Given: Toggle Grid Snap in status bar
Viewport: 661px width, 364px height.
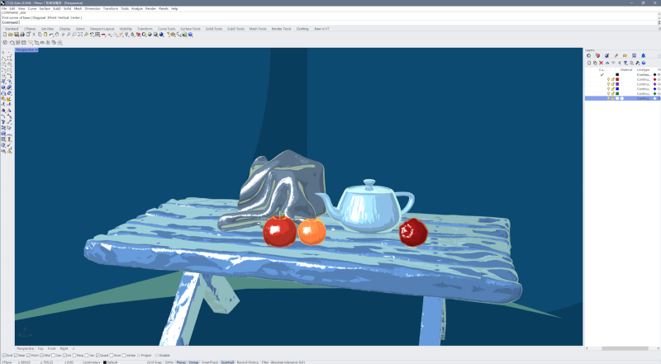Looking at the screenshot, I should pos(154,362).
